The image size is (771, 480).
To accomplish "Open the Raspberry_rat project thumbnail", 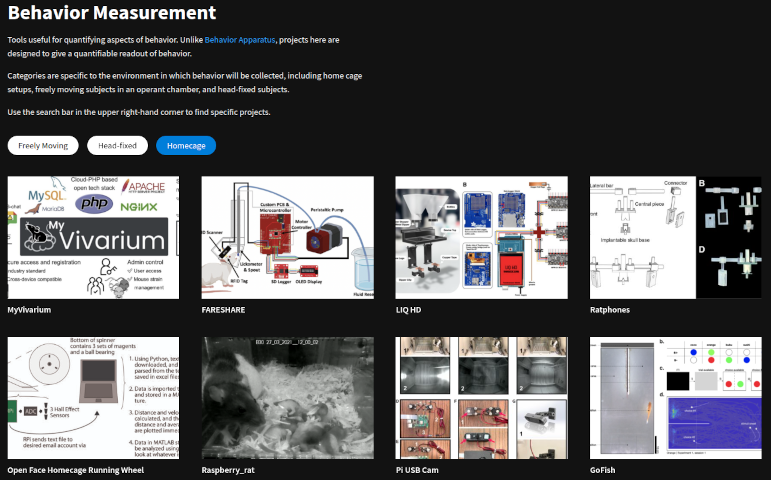I will [x=288, y=398].
